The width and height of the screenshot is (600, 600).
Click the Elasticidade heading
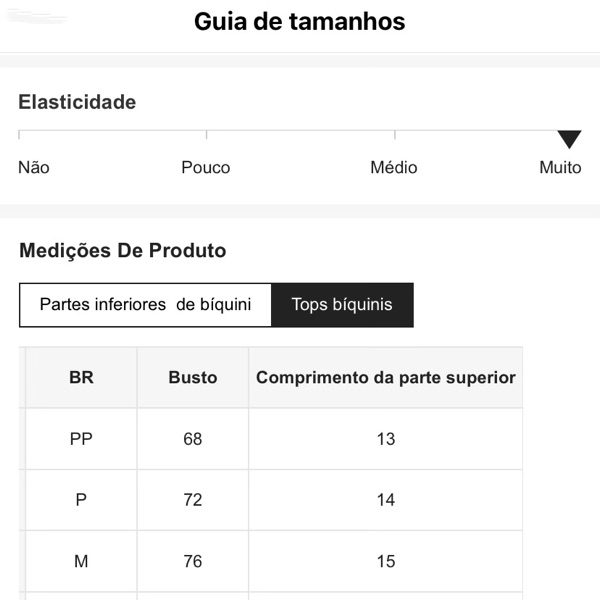[77, 102]
